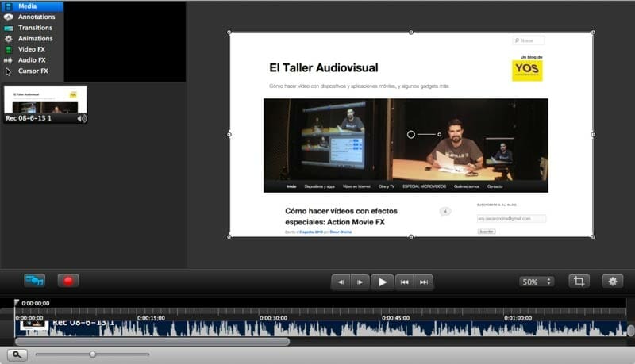Click timeline ruler at 0:00:30;00
The height and width of the screenshot is (364, 635).
tap(273, 318)
